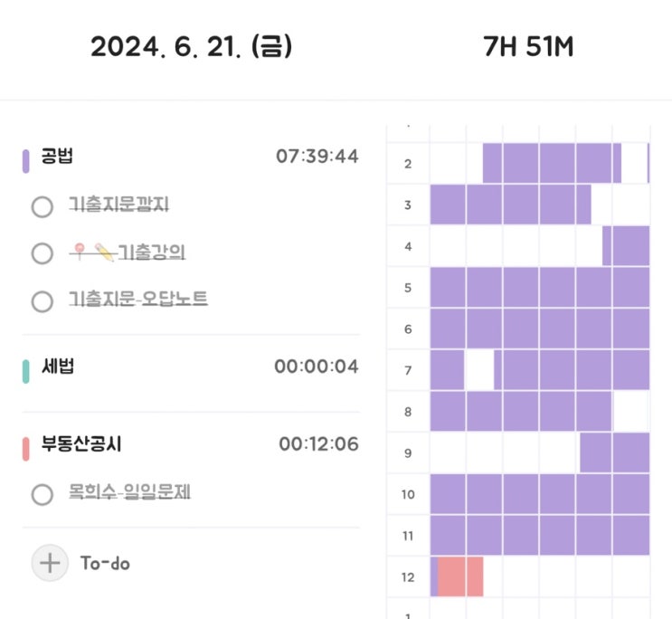Viewport: 672px width, 619px height.
Task: Open the 공법 subject heading
Action: pos(57,157)
